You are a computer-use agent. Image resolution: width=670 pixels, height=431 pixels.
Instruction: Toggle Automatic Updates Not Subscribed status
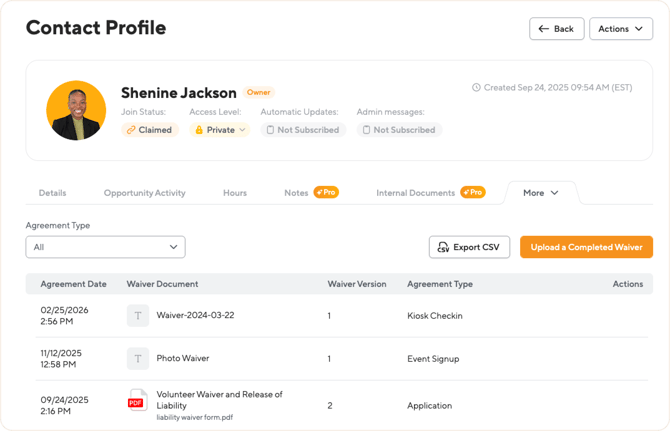302,130
